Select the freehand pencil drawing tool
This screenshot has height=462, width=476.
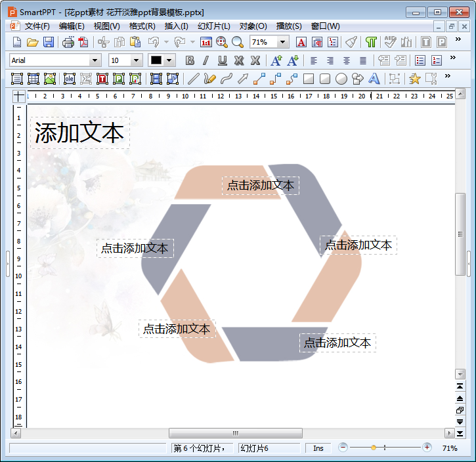point(209,79)
